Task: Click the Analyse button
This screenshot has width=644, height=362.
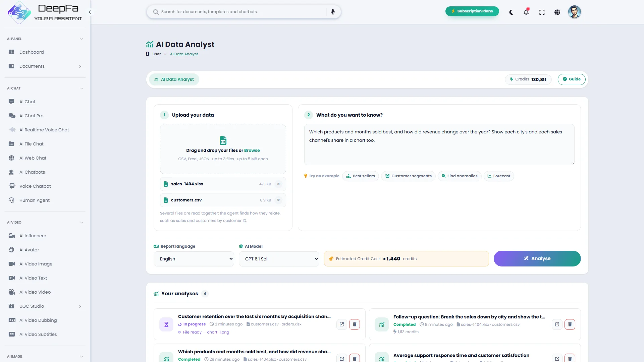Action: coord(537,258)
